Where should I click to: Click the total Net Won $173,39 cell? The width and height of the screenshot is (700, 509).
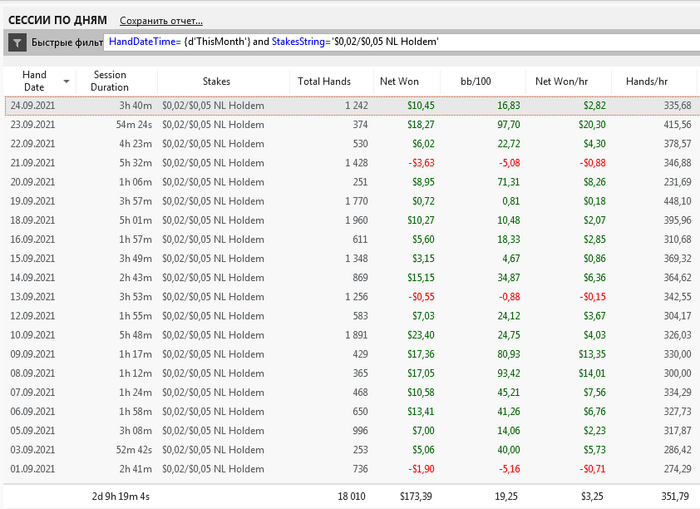pos(418,495)
